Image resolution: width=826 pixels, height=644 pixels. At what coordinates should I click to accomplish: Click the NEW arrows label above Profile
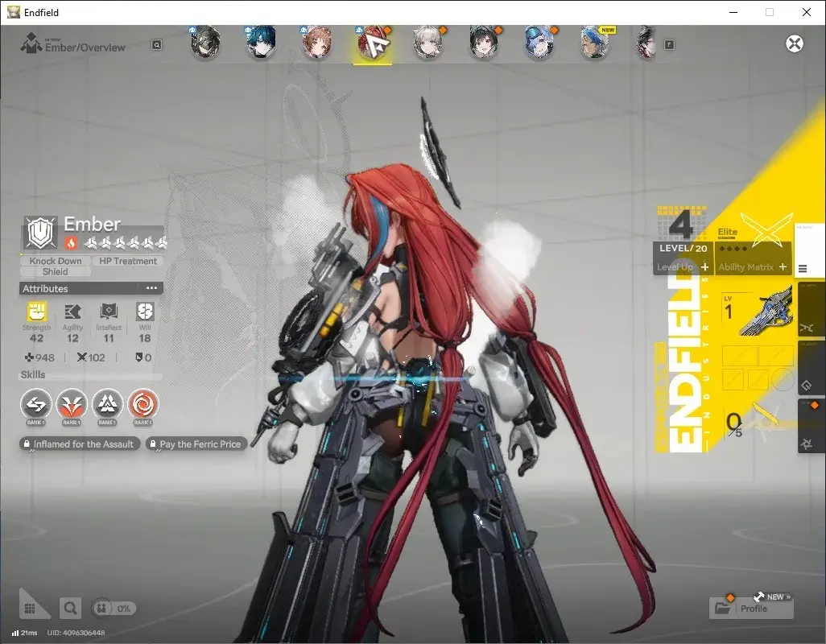pos(773,597)
